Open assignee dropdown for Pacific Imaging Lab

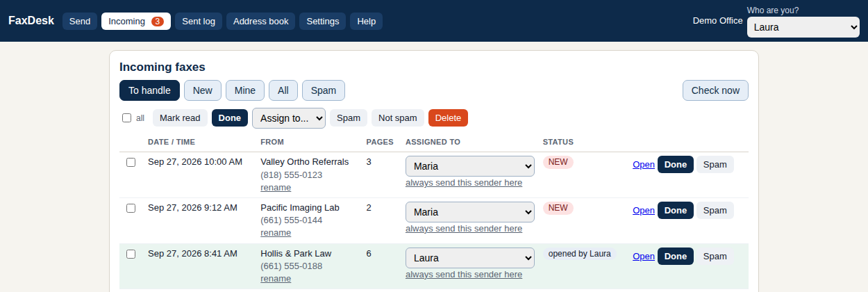470,212
